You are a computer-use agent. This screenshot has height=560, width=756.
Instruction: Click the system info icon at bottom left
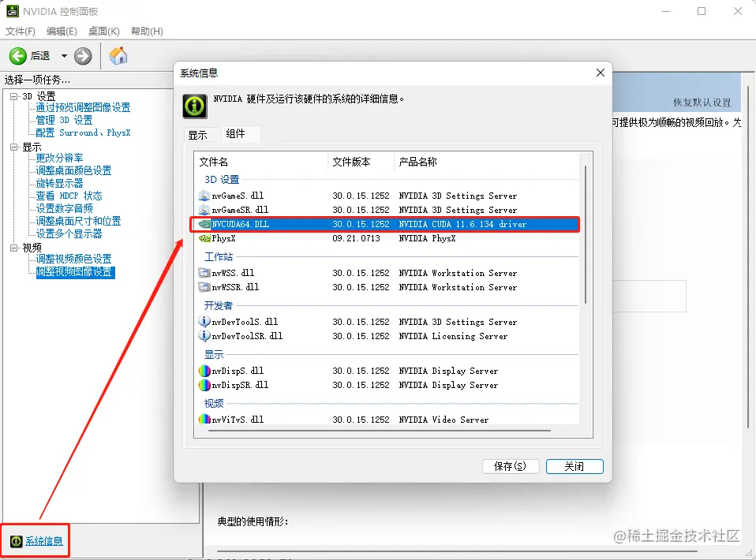click(x=16, y=541)
